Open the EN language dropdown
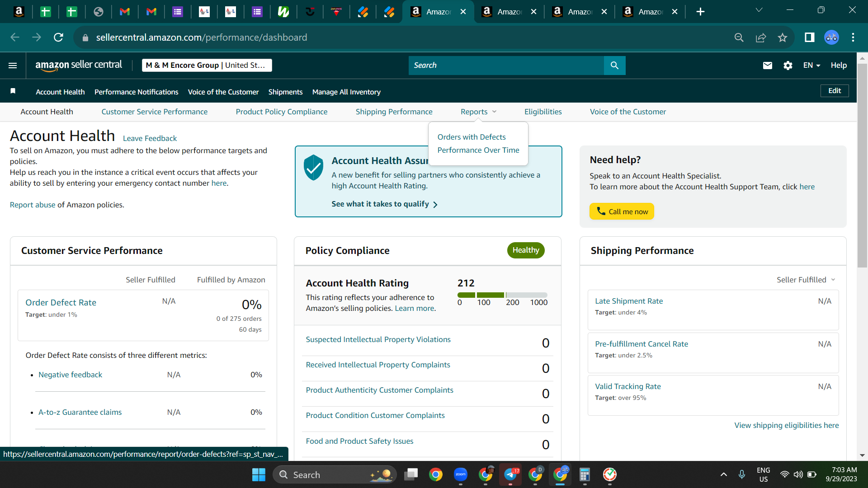The width and height of the screenshot is (868, 488). click(x=811, y=66)
